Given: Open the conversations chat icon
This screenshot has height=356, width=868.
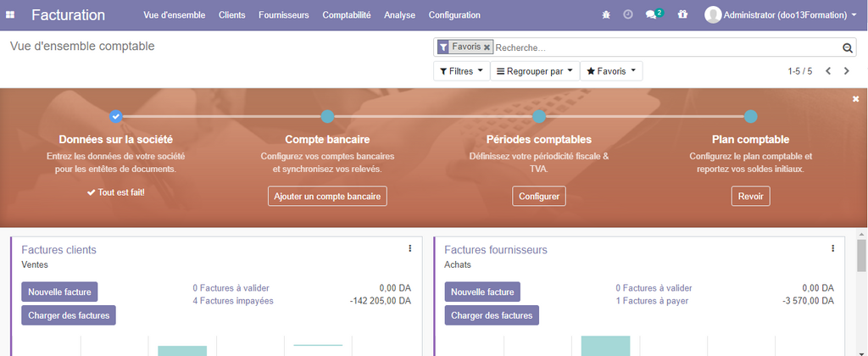Looking at the screenshot, I should pyautogui.click(x=652, y=15).
